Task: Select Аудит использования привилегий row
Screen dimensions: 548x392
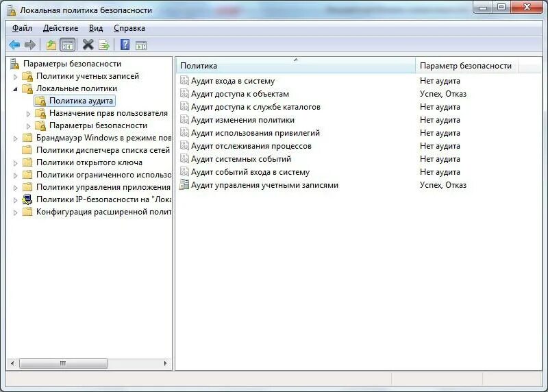Action: [x=255, y=133]
